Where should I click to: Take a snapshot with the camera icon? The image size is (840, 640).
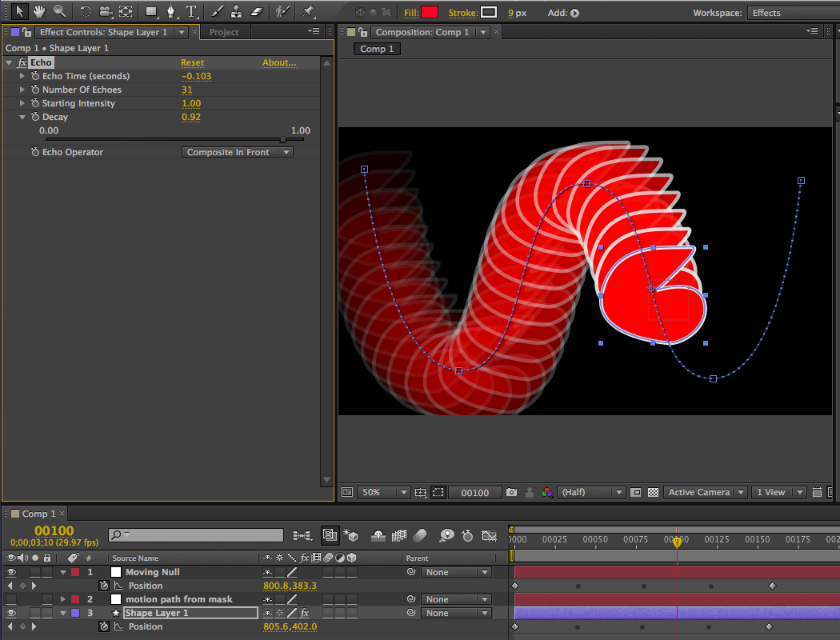click(511, 493)
